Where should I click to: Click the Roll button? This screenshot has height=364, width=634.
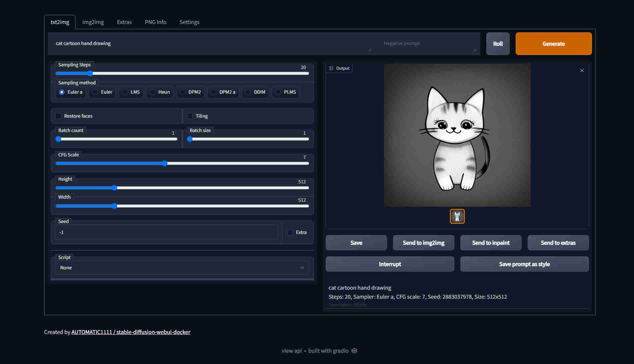coord(498,44)
